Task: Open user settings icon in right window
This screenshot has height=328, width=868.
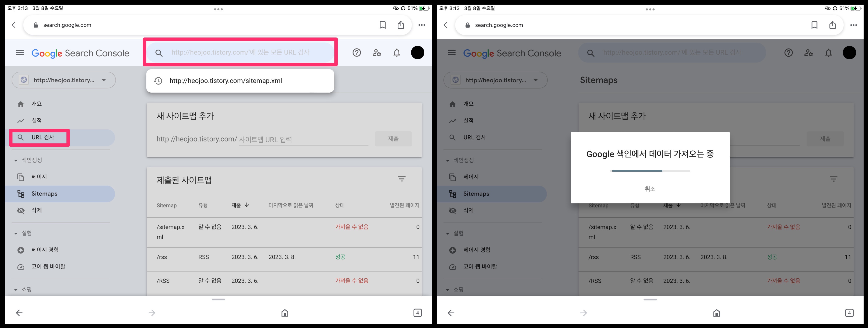Action: (809, 53)
